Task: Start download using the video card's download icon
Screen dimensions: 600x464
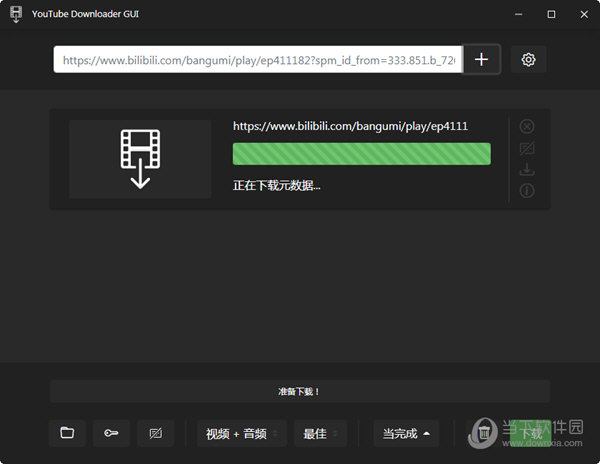Action: click(x=527, y=169)
